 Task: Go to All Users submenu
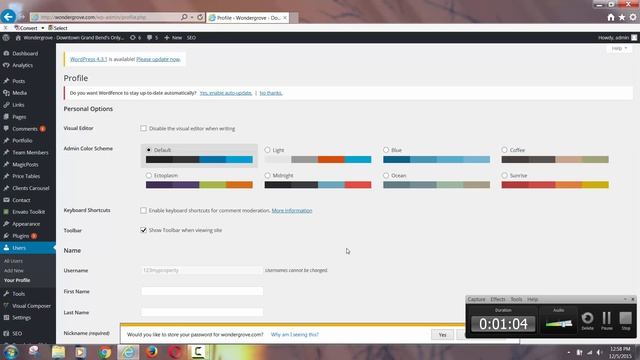13,261
